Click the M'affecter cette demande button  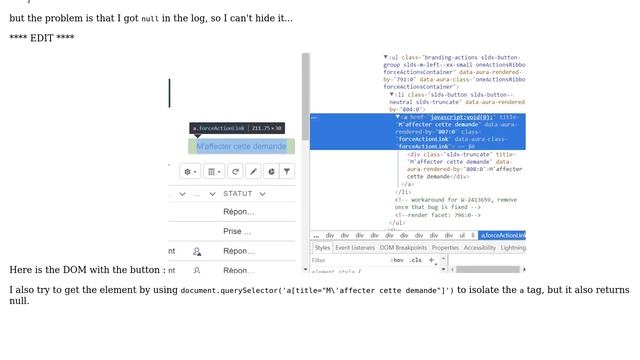pos(241,147)
